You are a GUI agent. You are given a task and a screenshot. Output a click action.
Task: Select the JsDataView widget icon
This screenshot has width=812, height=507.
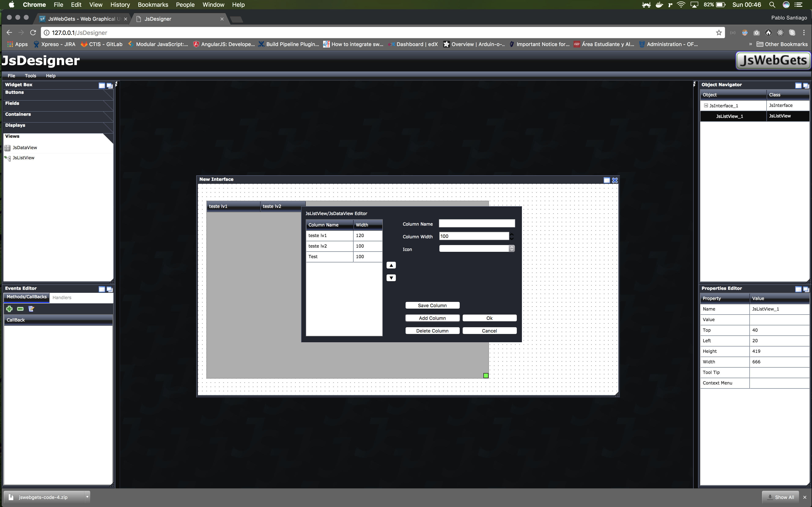pyautogui.click(x=7, y=148)
